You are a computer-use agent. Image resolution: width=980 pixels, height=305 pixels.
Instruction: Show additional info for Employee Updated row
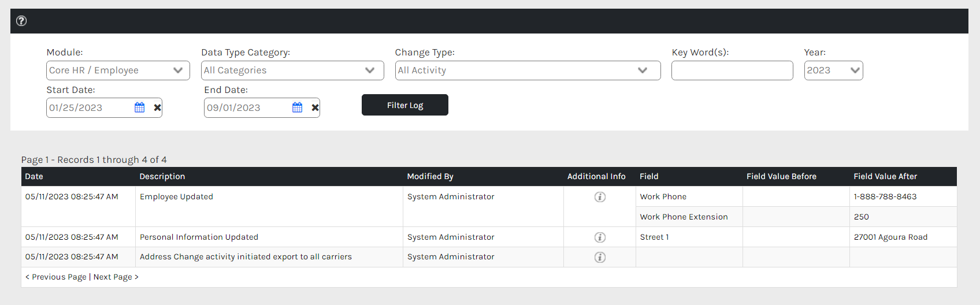pos(600,197)
